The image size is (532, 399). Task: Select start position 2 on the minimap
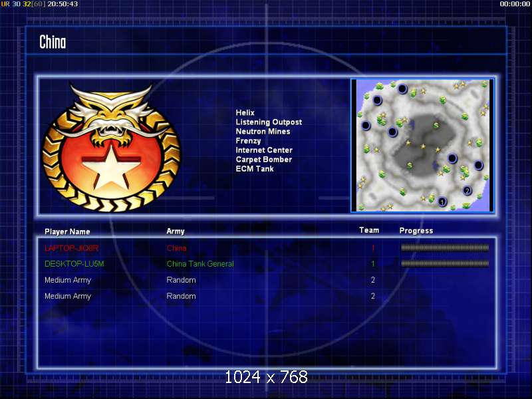[467, 190]
